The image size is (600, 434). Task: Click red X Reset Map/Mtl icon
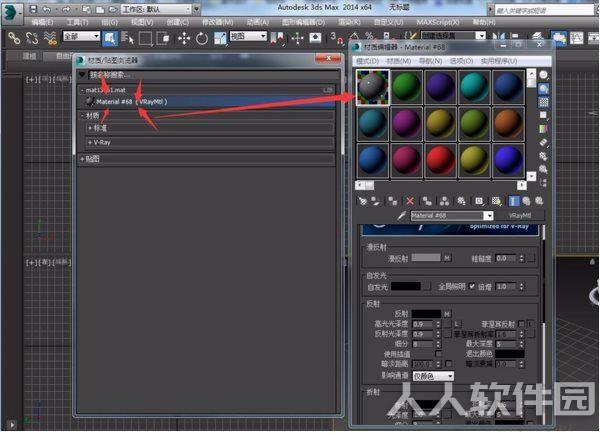tap(410, 201)
